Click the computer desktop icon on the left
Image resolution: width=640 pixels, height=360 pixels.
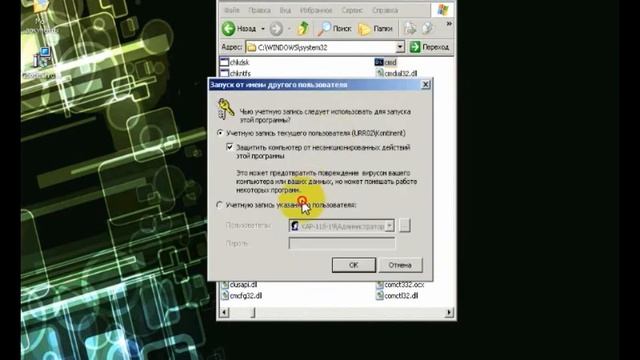coord(42,57)
